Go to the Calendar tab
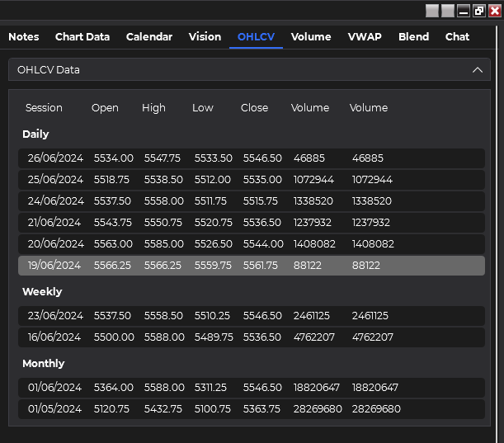The height and width of the screenshot is (443, 504). pos(149,36)
